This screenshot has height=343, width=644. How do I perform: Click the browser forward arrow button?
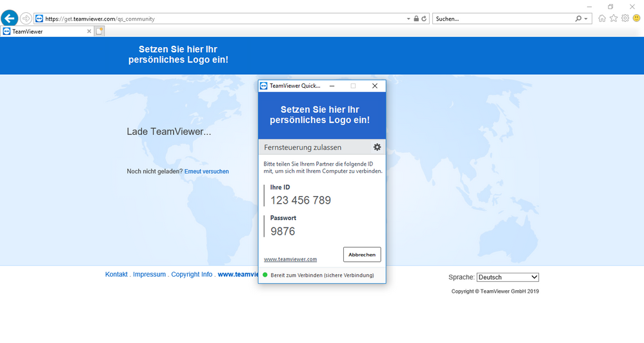26,19
